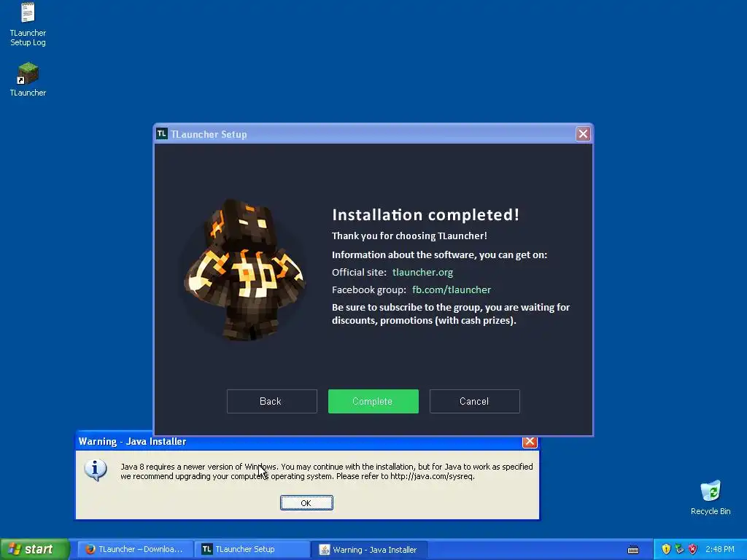Switch to the TLauncher Setup taskbar item

[x=252, y=550]
